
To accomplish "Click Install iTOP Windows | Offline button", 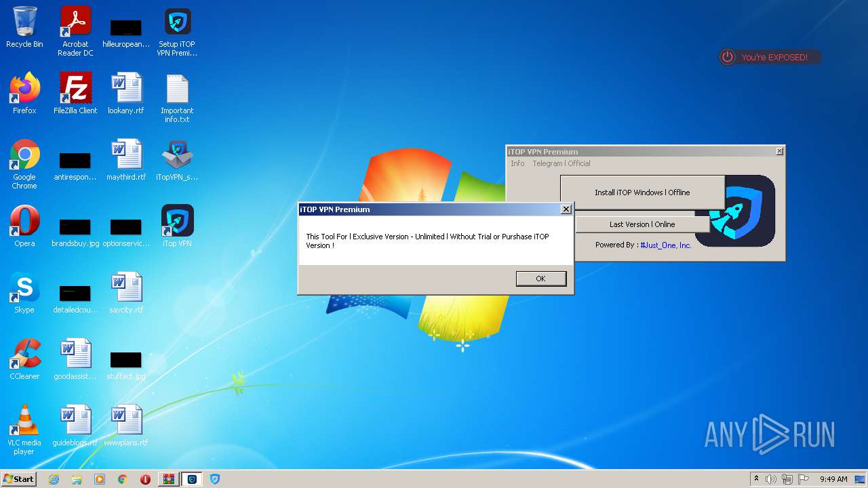I will coord(642,192).
